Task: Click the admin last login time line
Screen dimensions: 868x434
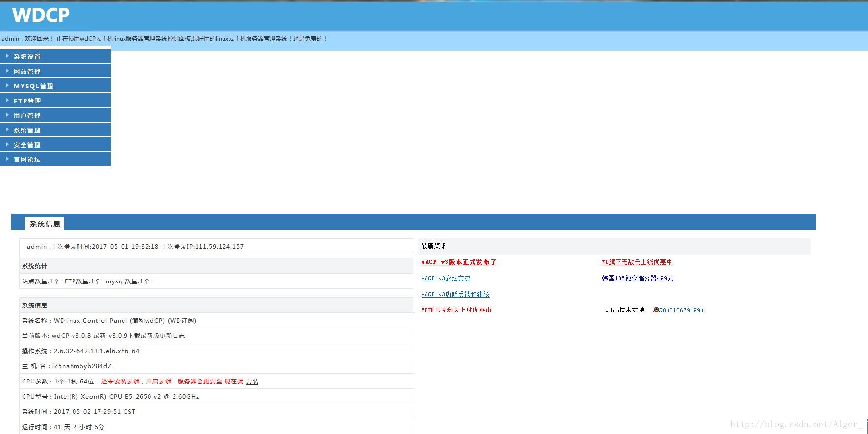Action: click(x=135, y=247)
